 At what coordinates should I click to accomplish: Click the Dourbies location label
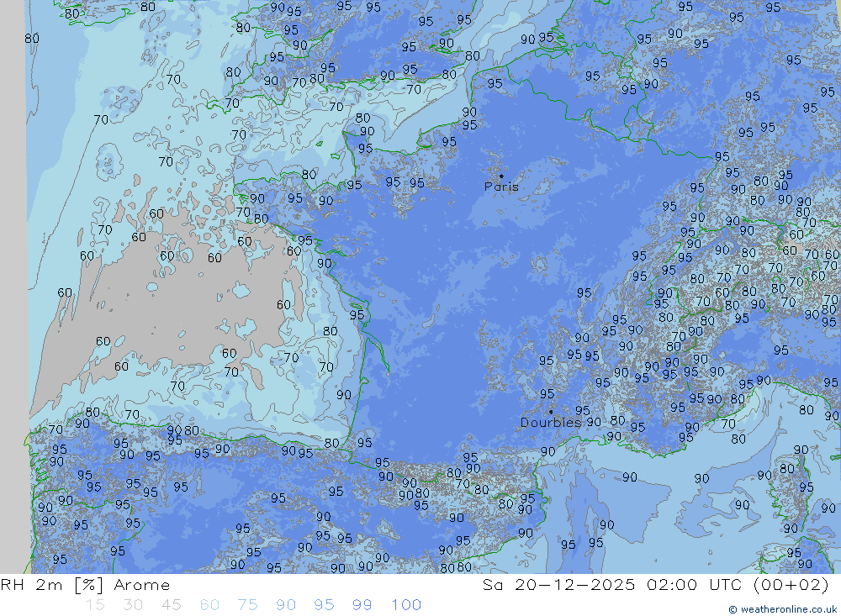(x=551, y=423)
